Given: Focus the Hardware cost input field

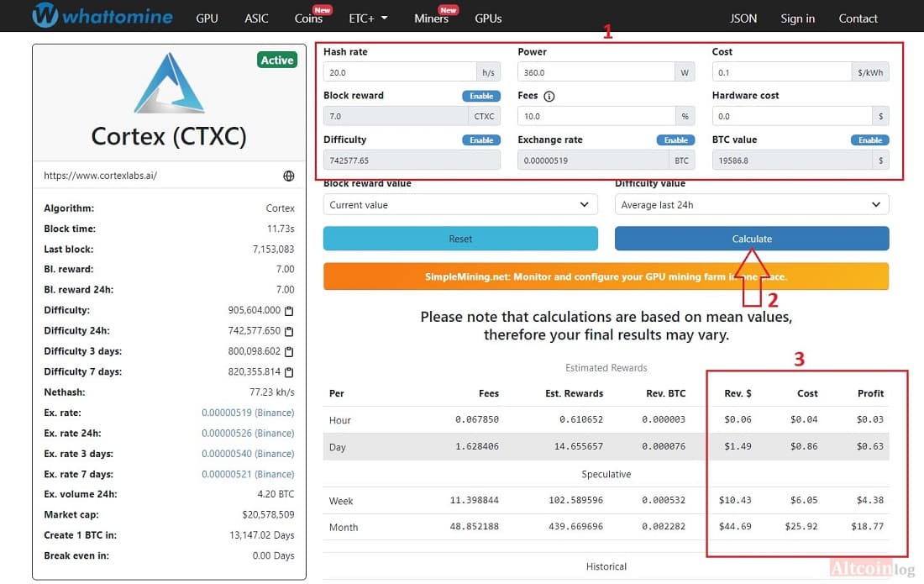Looking at the screenshot, I should pos(792,116).
